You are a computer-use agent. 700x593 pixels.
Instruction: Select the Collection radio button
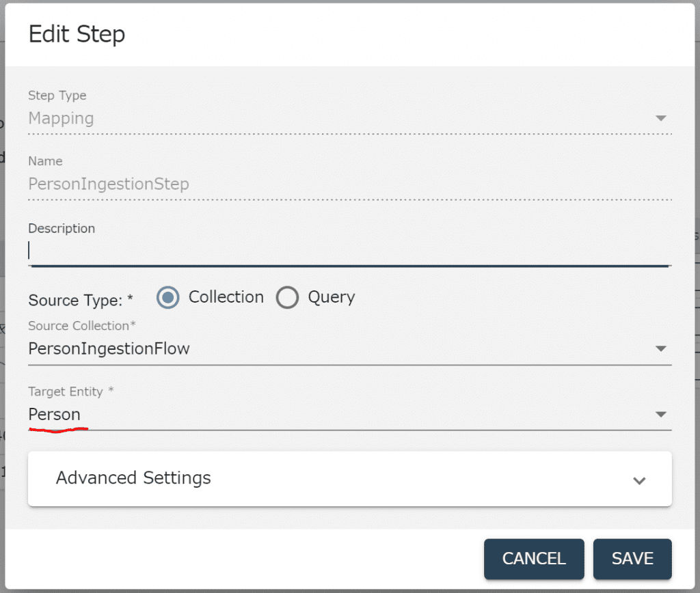[167, 298]
